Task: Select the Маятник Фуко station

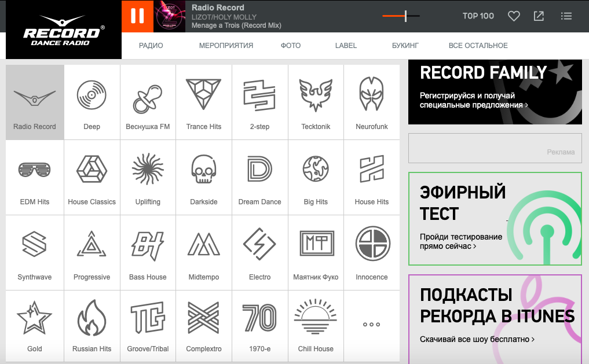Action: pos(316,252)
